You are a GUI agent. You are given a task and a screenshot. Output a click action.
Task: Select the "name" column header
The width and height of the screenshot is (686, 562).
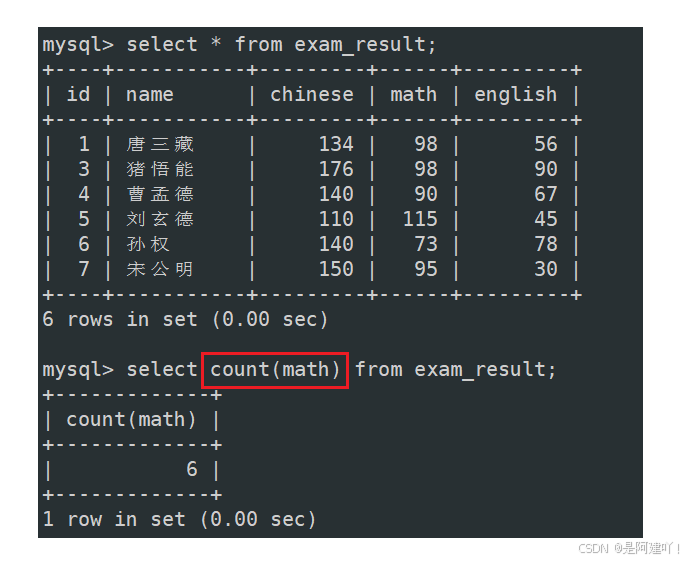pos(150,94)
